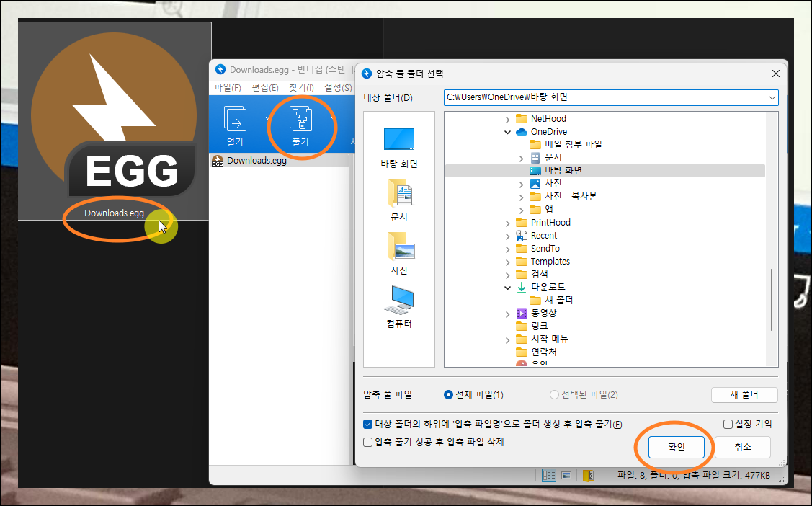Open the 편집(E) menu
The height and width of the screenshot is (506, 812).
tap(264, 87)
